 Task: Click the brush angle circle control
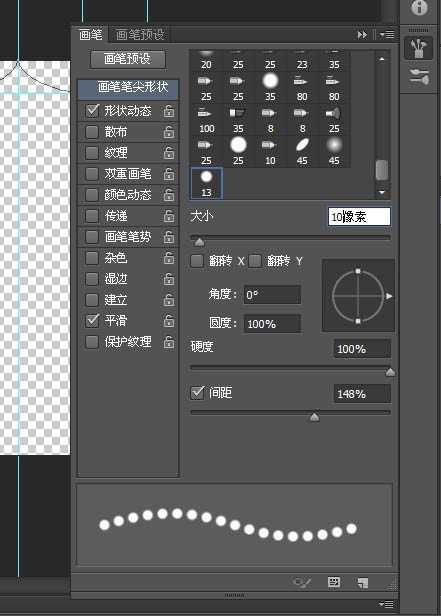pyautogui.click(x=358, y=296)
